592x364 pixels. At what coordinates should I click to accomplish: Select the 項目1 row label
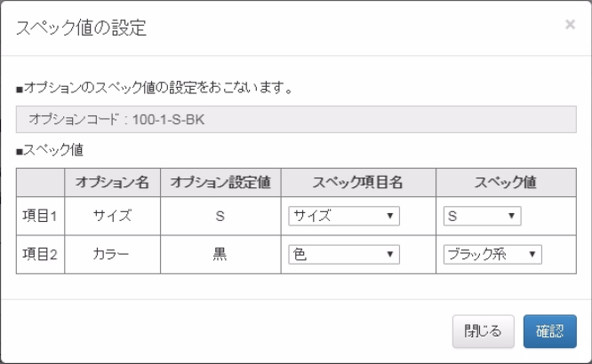[40, 216]
